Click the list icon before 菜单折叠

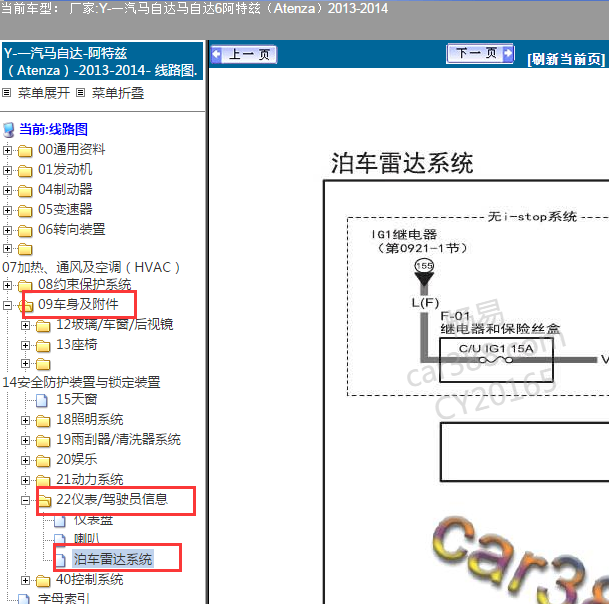(80, 93)
